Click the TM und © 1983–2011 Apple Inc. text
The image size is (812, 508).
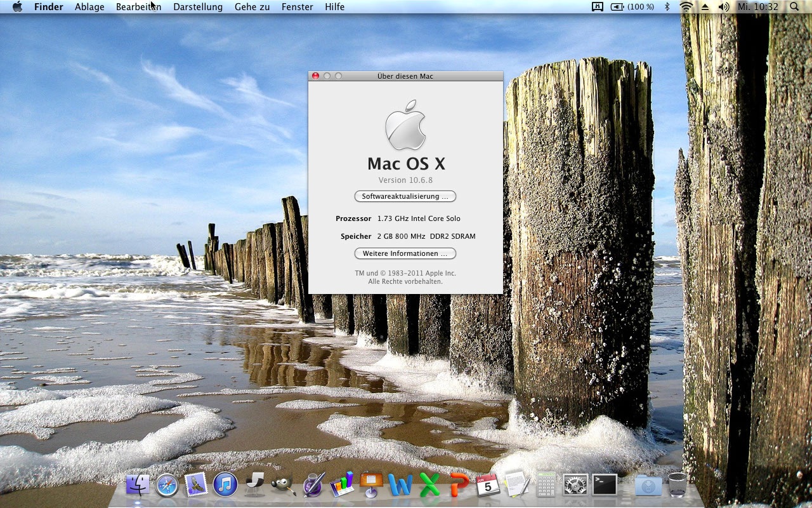(405, 273)
